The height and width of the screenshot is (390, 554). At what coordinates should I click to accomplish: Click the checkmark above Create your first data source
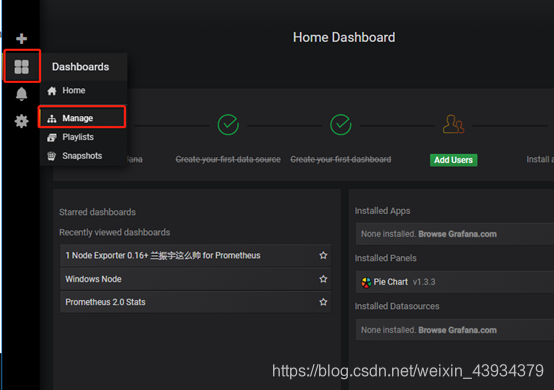(228, 124)
